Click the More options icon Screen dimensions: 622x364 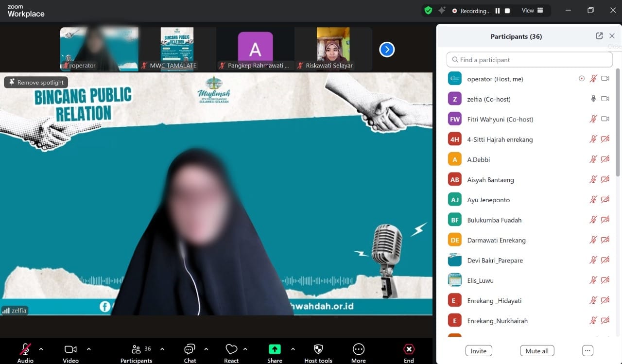pyautogui.click(x=358, y=347)
